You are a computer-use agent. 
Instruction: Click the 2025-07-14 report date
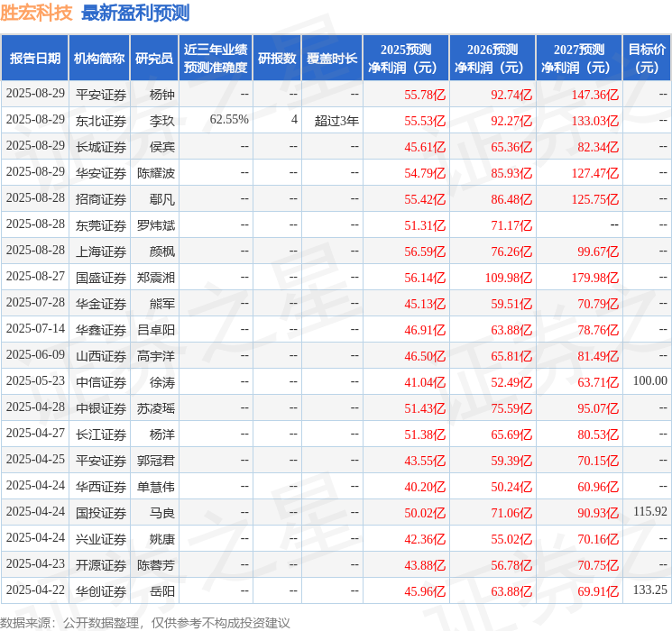tap(35, 328)
